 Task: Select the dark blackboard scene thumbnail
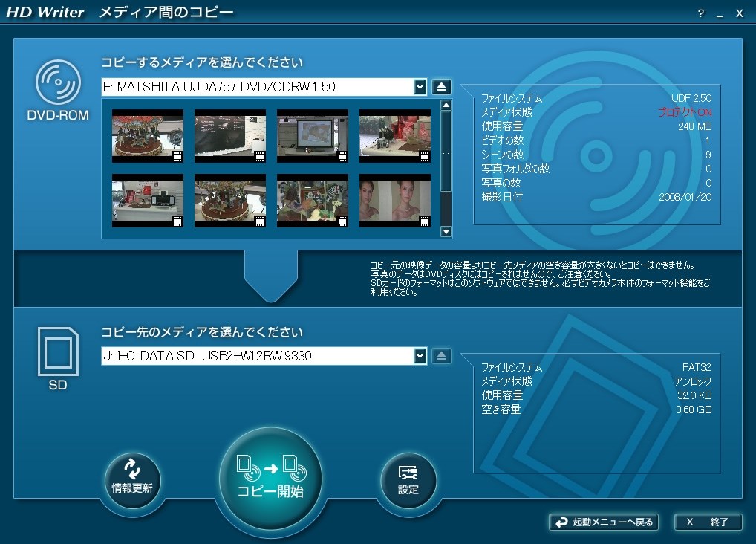(x=230, y=136)
